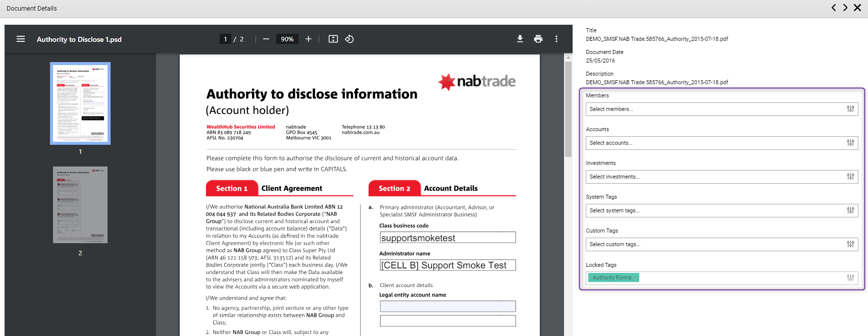Go to next document arrow

[x=845, y=8]
